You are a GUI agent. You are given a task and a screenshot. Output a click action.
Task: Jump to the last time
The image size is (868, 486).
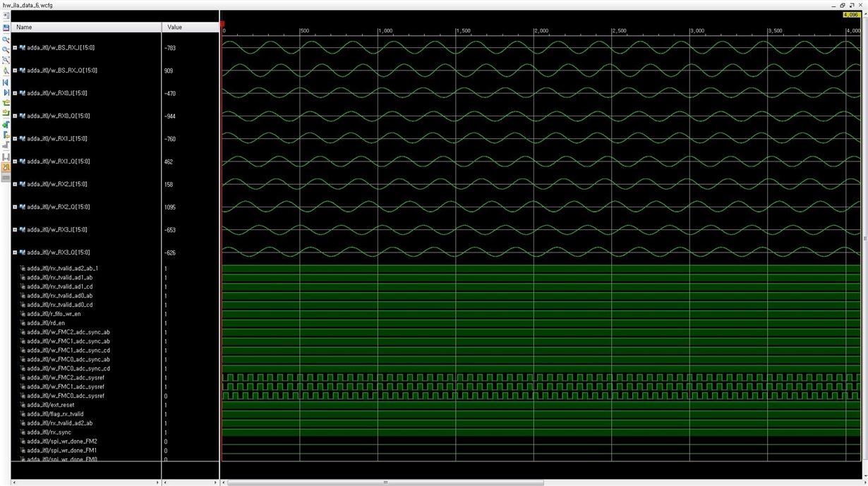click(6, 92)
